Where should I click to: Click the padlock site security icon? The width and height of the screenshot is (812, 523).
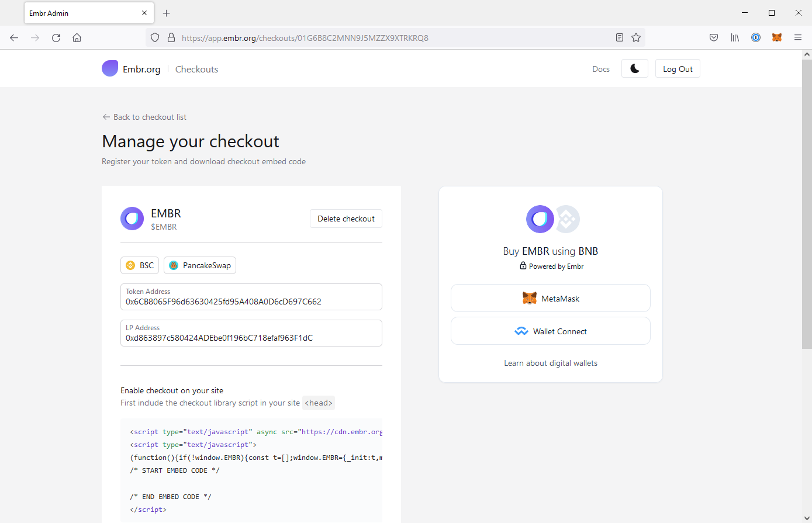click(171, 37)
